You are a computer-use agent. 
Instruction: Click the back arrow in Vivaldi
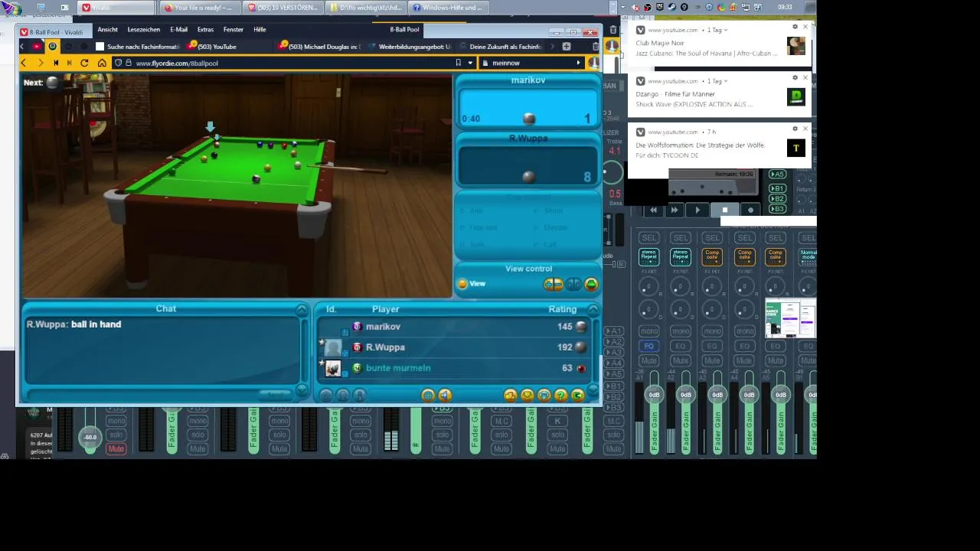point(24,63)
